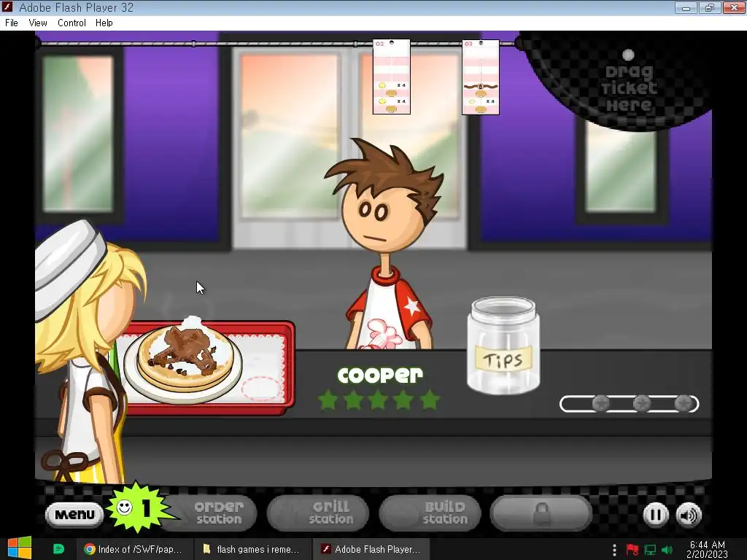Open the flash games folder taskbar item
This screenshot has height=560, width=747.
tap(252, 549)
